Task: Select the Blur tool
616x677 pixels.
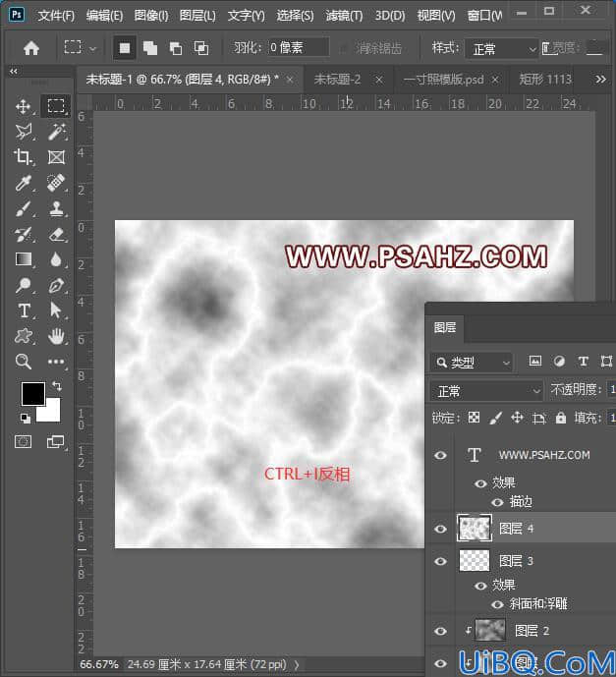Action: [x=56, y=259]
